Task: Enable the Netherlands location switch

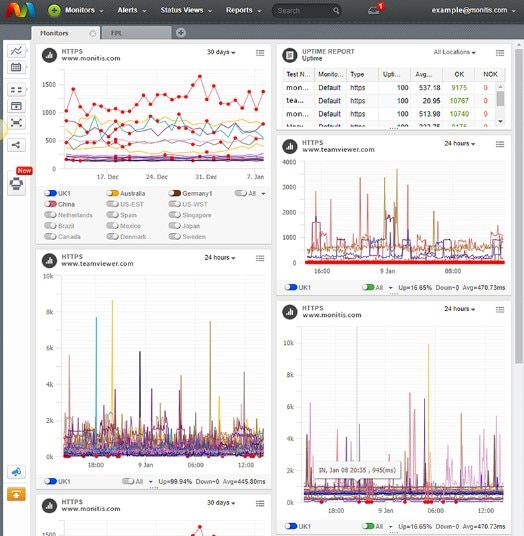Action: pos(50,215)
